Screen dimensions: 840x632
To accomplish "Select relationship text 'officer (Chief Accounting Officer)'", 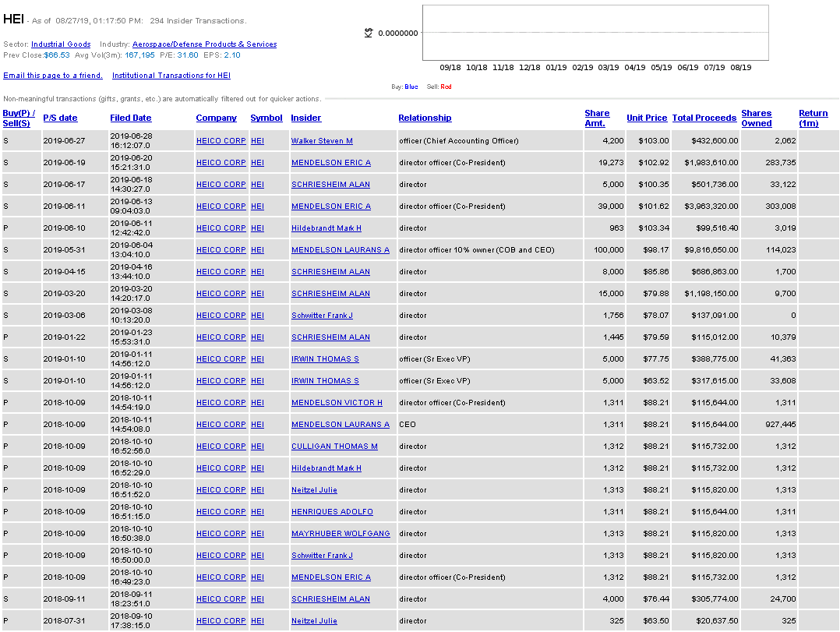I will (x=458, y=141).
